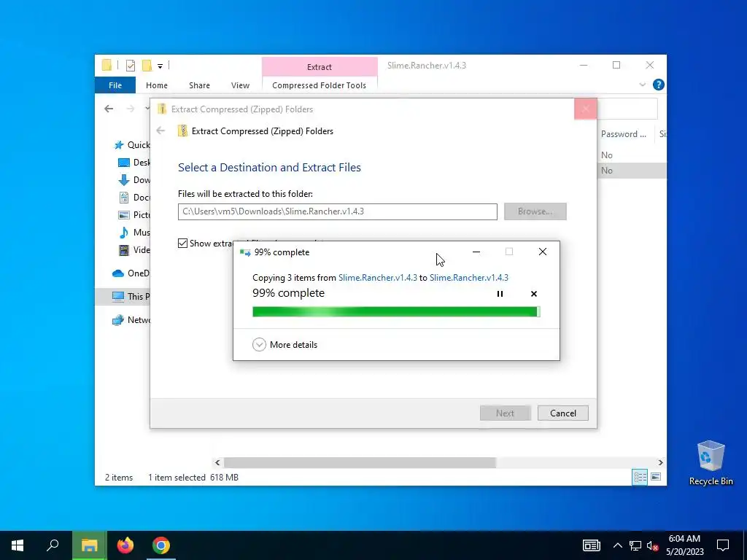Image resolution: width=747 pixels, height=560 pixels.
Task: Select Quick access in navigation pane
Action: [x=131, y=145]
